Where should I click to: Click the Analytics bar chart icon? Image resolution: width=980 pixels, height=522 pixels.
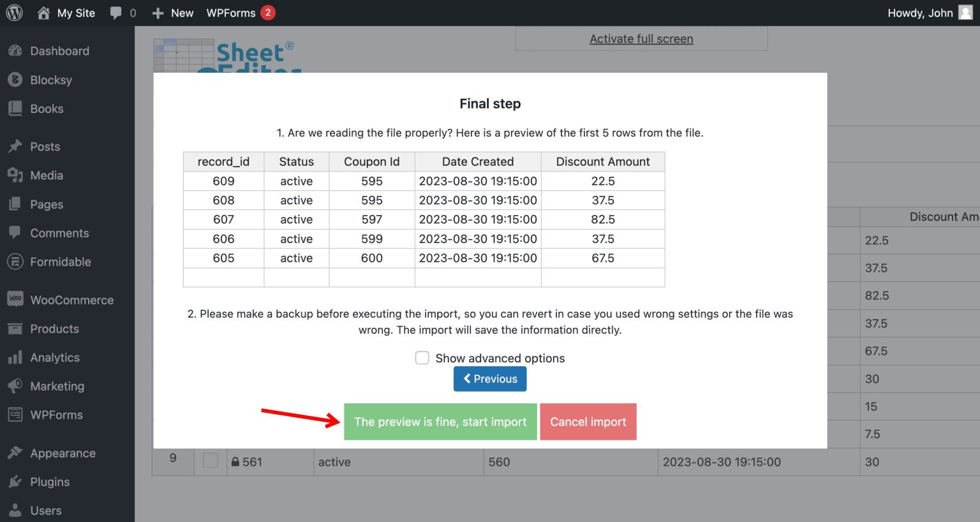click(14, 357)
